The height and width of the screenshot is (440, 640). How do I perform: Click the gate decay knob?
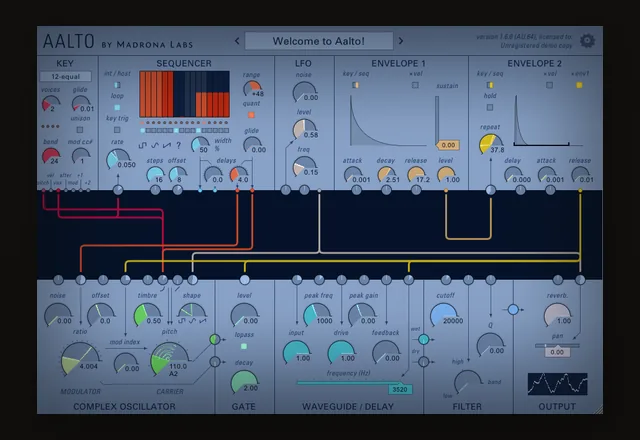tap(244, 382)
